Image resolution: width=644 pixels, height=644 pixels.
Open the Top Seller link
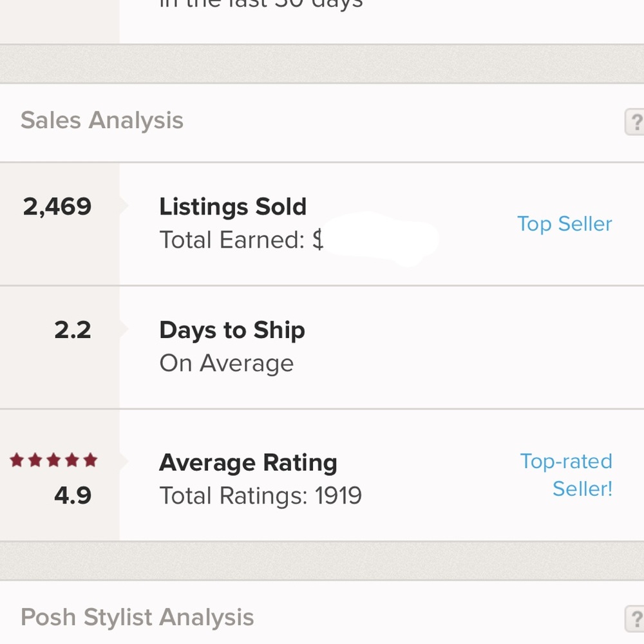(x=564, y=224)
